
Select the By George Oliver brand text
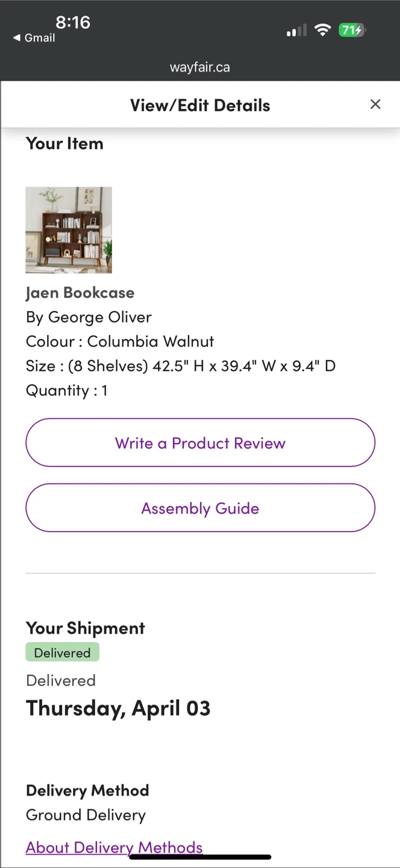(x=89, y=317)
